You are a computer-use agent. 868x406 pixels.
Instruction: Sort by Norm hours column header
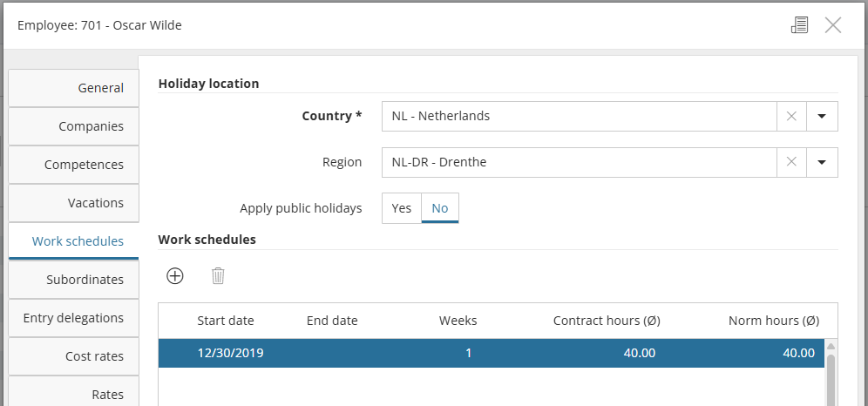click(x=774, y=321)
